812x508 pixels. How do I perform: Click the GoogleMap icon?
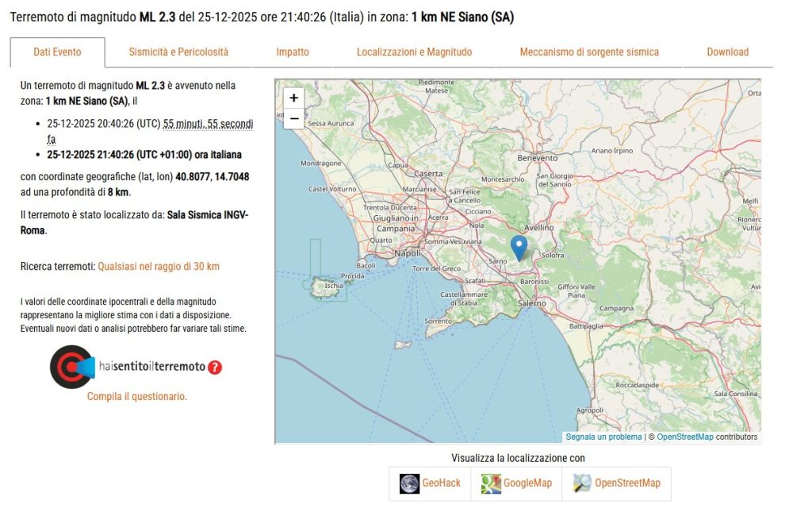pos(492,483)
